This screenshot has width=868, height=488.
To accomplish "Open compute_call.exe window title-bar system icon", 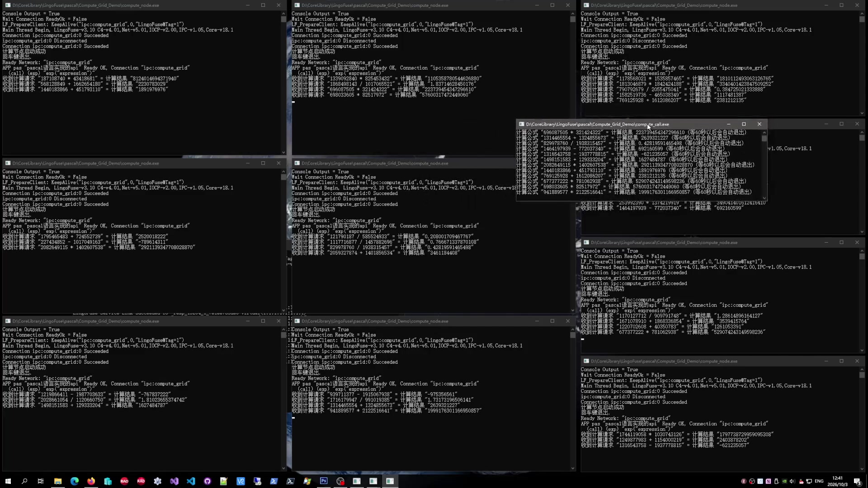I will click(x=521, y=124).
